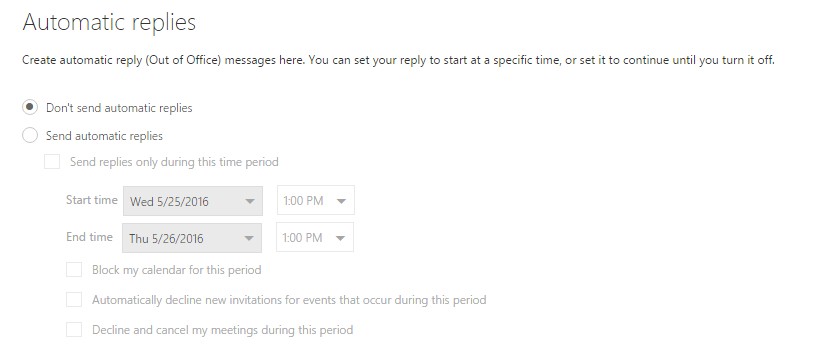This screenshot has width=840, height=361.
Task: Click the 1:00 PM value in Start time row
Action: [x=303, y=201]
